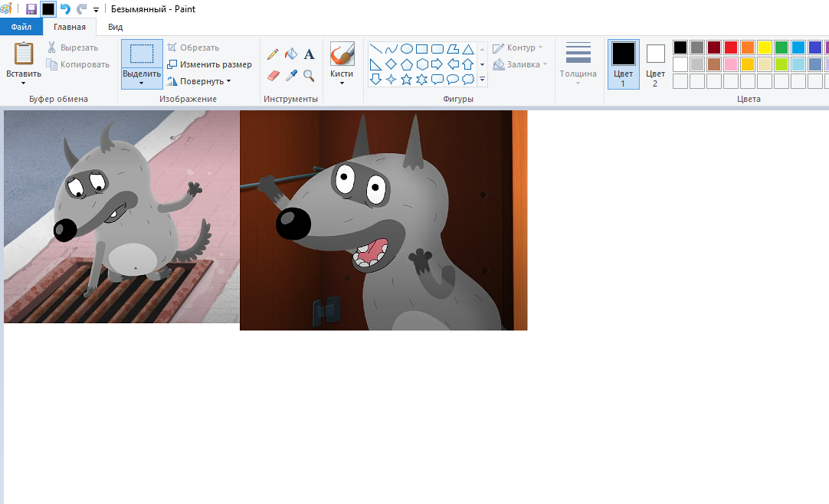Choose the down arrow shape
The height and width of the screenshot is (504, 829).
pos(376,79)
